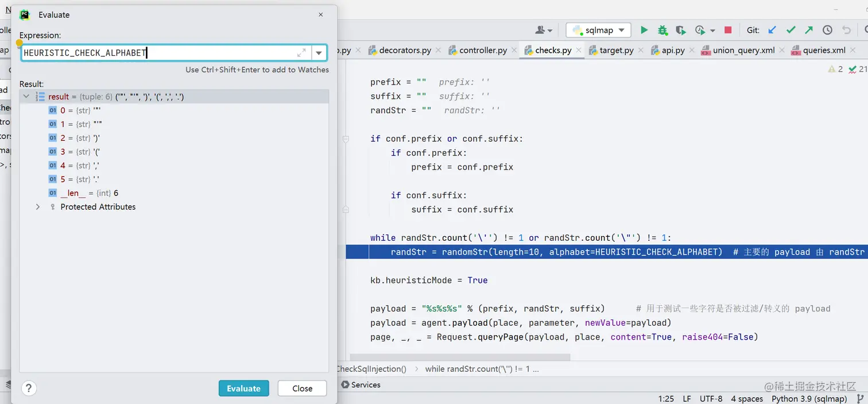Open help with the question mark button
The width and height of the screenshot is (868, 404).
click(28, 388)
